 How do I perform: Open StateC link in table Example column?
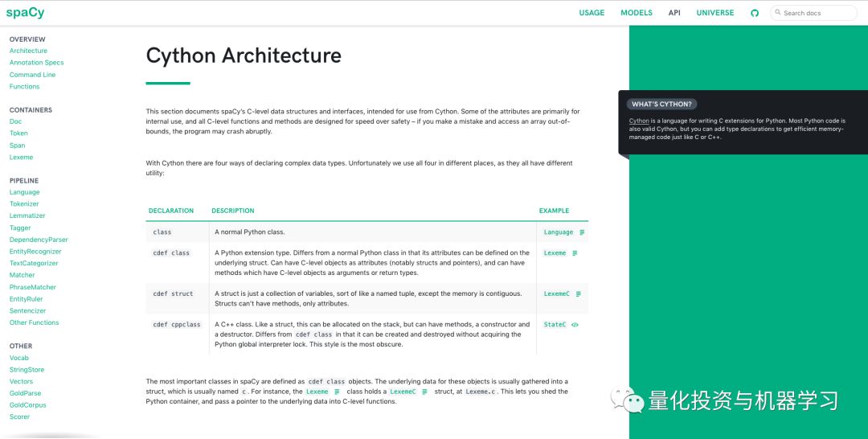coord(555,325)
